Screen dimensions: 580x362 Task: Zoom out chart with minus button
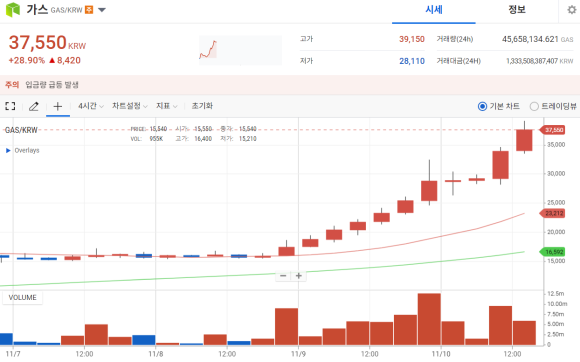[x=283, y=276]
